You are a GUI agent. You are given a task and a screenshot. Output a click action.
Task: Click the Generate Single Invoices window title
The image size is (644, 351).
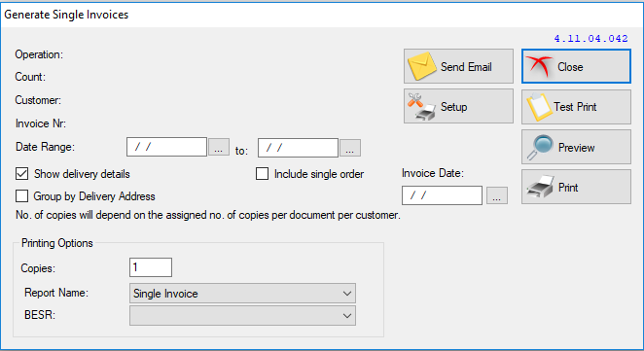point(66,15)
